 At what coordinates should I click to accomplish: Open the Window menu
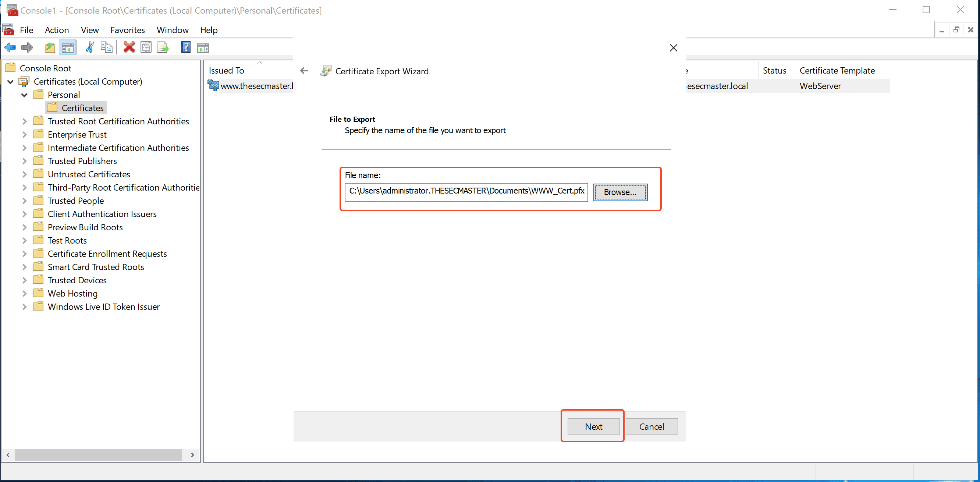[x=172, y=30]
